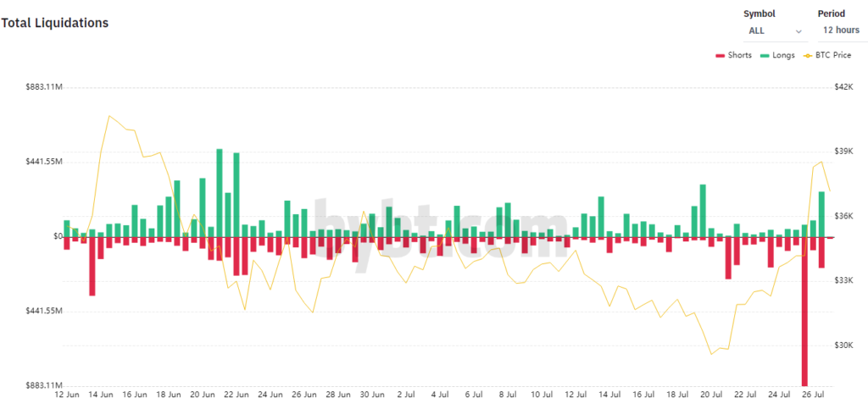Click the Period field label
868x420 pixels.
831,14
